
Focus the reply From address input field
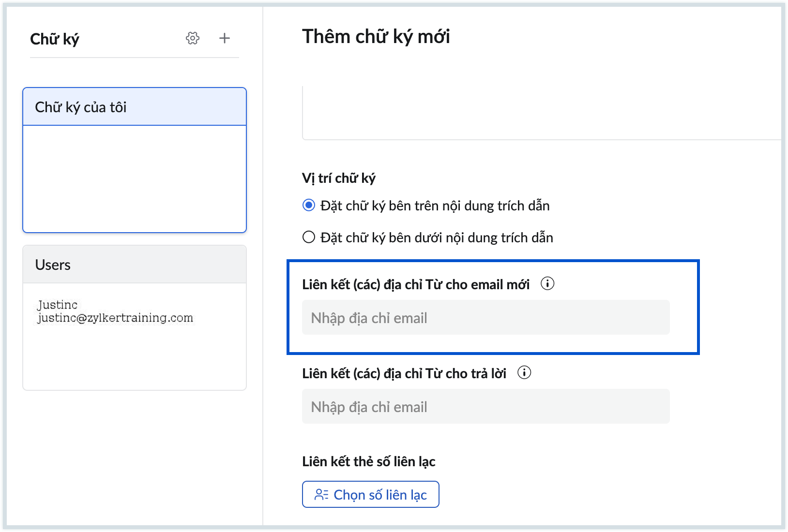[x=485, y=407]
